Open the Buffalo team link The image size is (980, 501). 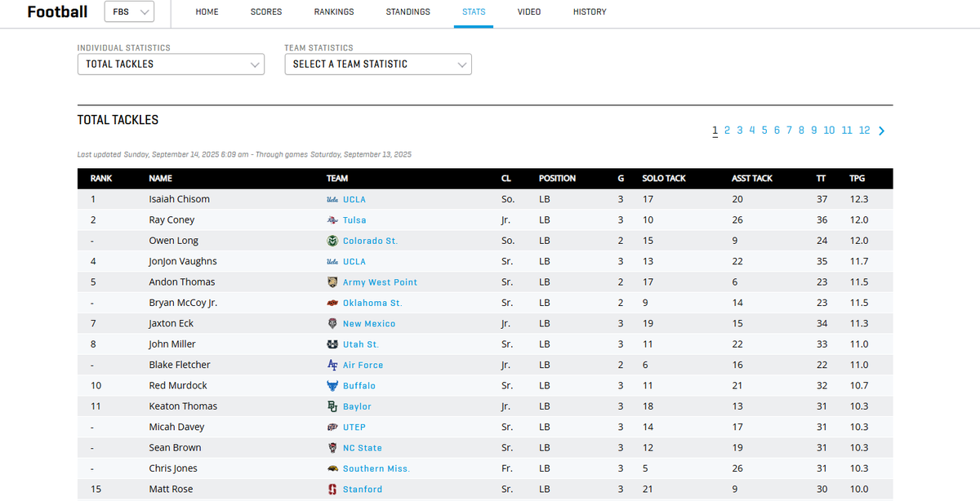(x=359, y=386)
